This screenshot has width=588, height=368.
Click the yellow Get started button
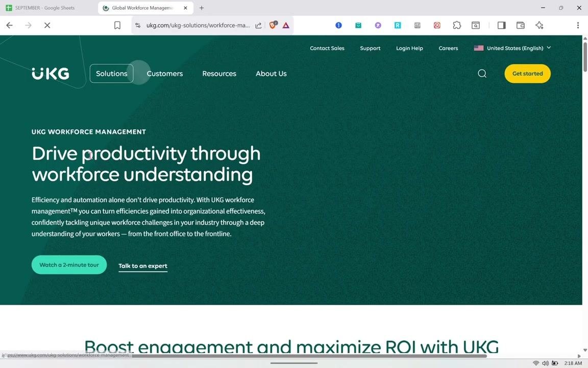point(528,74)
